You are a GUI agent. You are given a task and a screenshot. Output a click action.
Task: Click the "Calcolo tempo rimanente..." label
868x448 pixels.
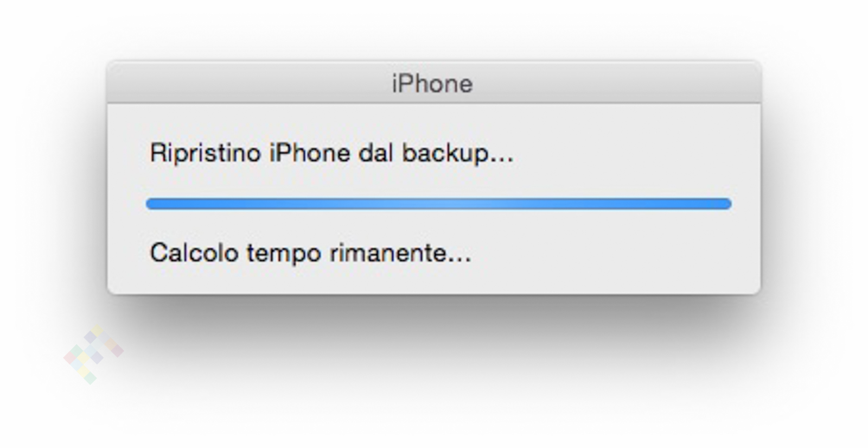tap(310, 253)
